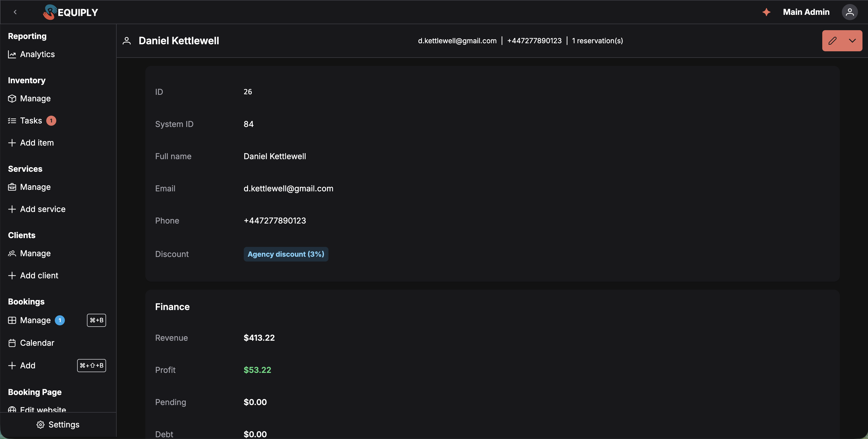The image size is (868, 439).
Task: Click the Finance section heading
Action: pos(172,307)
